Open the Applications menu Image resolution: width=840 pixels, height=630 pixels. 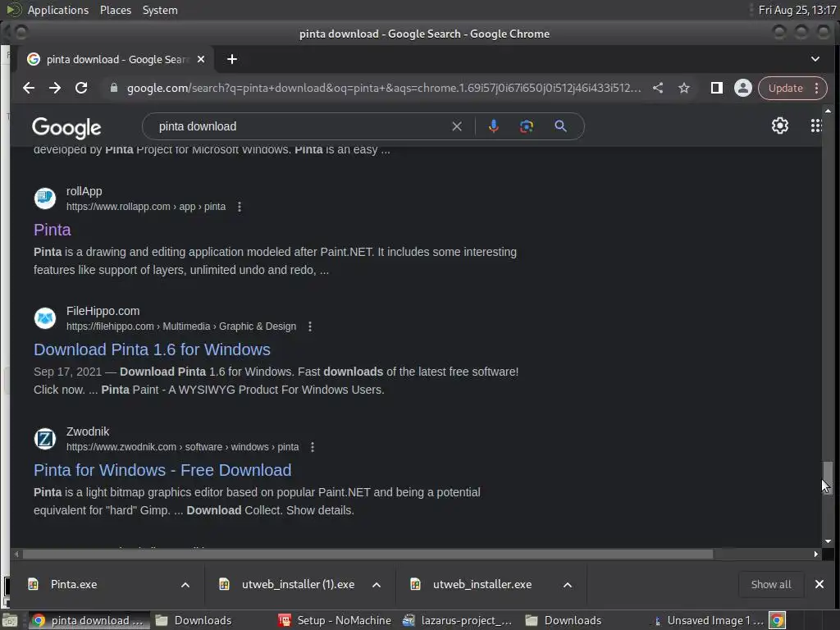(58, 10)
